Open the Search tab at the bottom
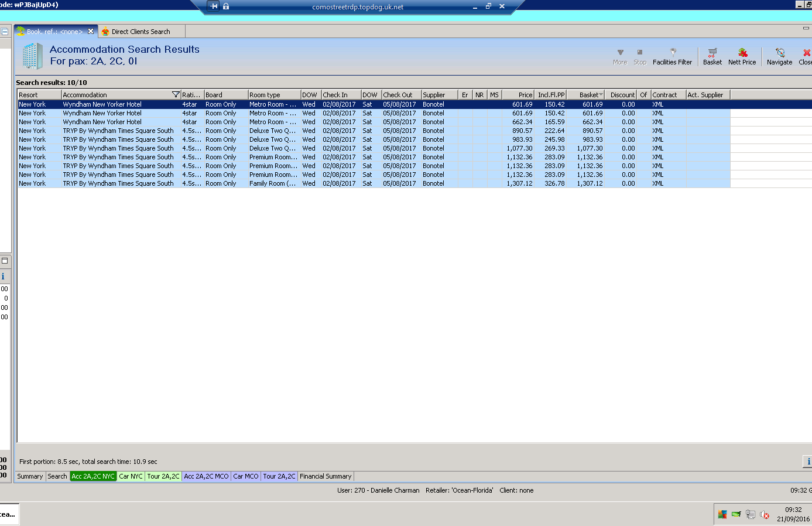 [x=57, y=476]
